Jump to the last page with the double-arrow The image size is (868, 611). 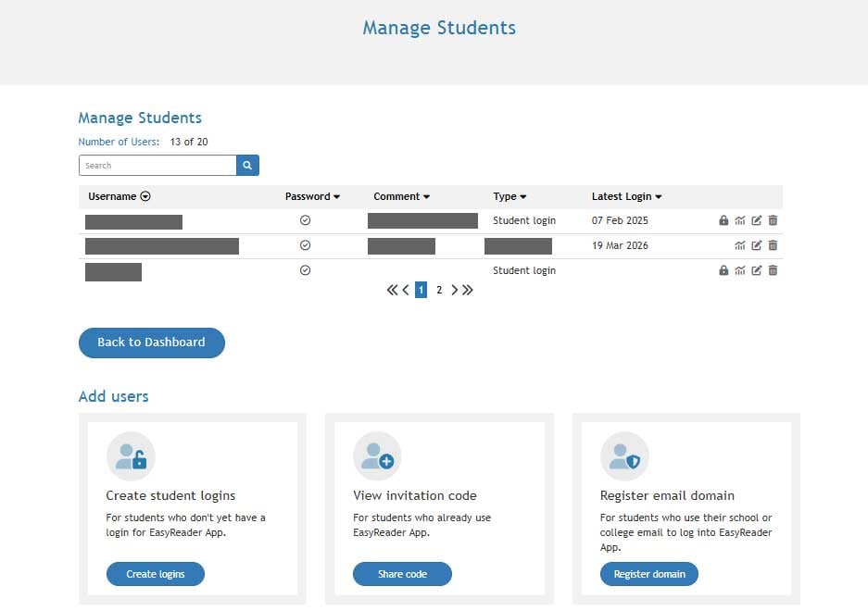click(466, 290)
